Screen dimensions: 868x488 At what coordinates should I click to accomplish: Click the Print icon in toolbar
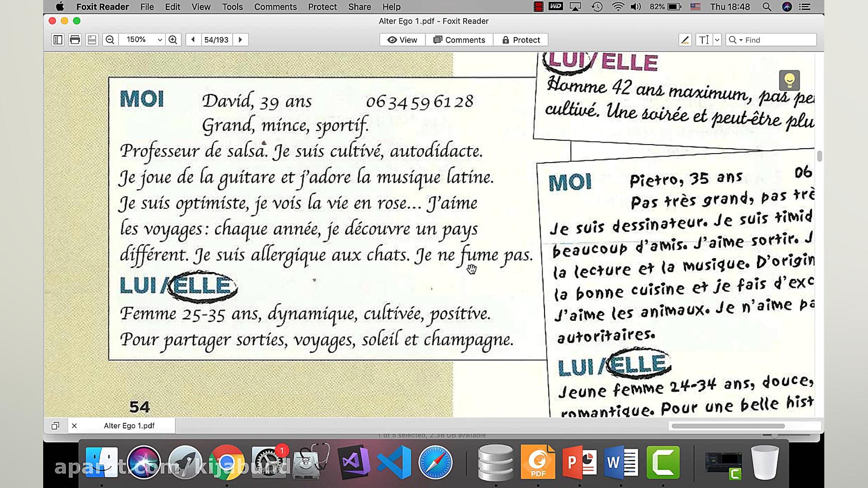(75, 40)
